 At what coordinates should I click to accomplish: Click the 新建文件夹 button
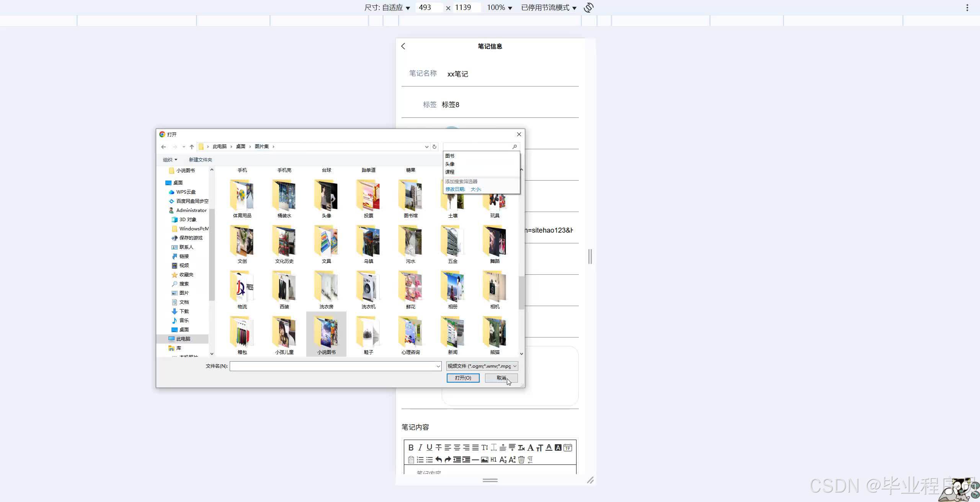(200, 160)
